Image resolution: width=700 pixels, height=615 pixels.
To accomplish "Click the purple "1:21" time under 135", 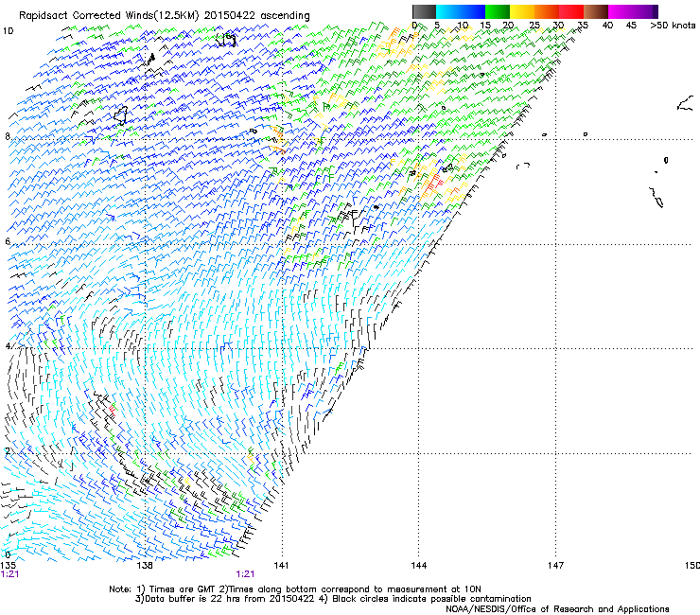I will [9, 574].
